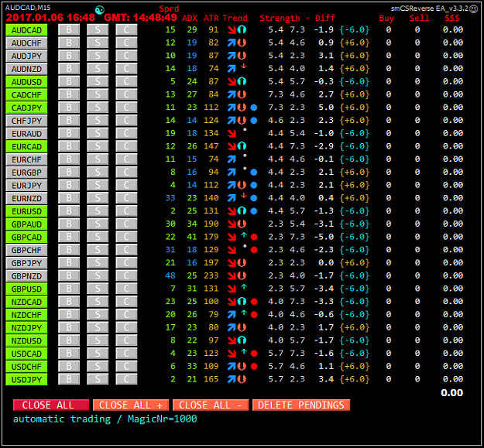Click the AUDCAD,M15 chart title
This screenshot has height=448, width=484.
[x=28, y=8]
